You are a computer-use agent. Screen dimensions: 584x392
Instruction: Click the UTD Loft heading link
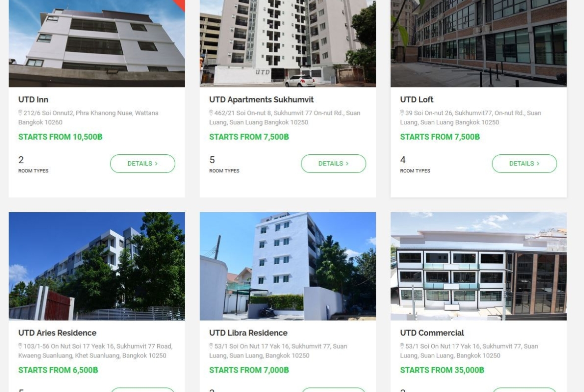[417, 99]
